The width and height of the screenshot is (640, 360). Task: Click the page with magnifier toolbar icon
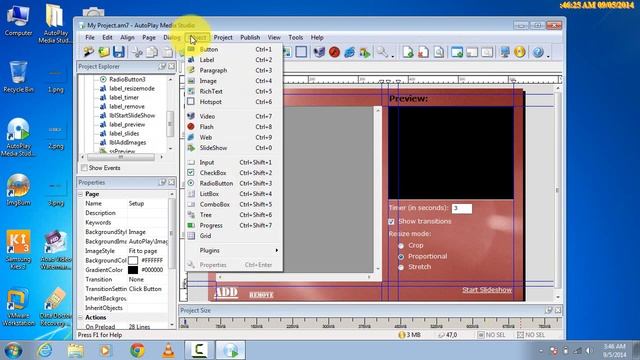click(438, 52)
